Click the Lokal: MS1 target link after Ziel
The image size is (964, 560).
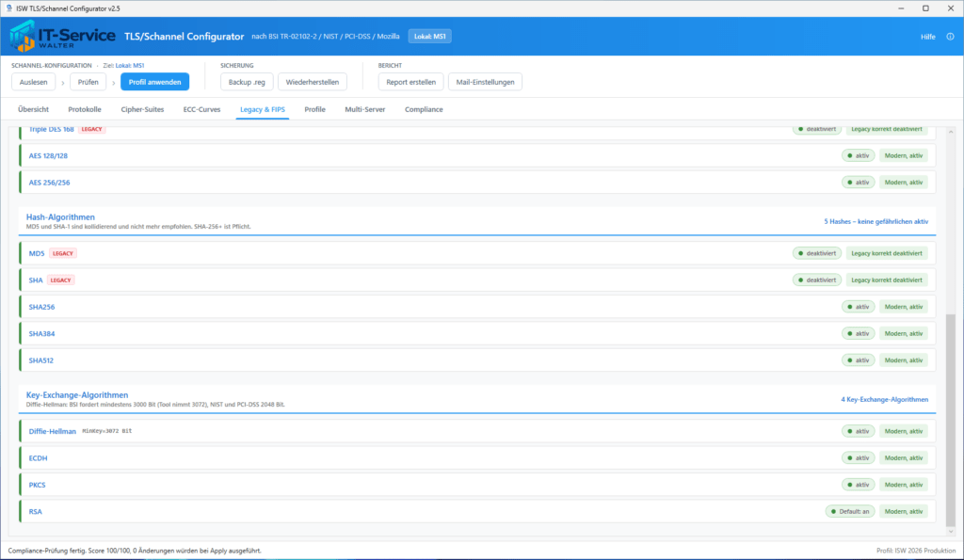coord(130,65)
